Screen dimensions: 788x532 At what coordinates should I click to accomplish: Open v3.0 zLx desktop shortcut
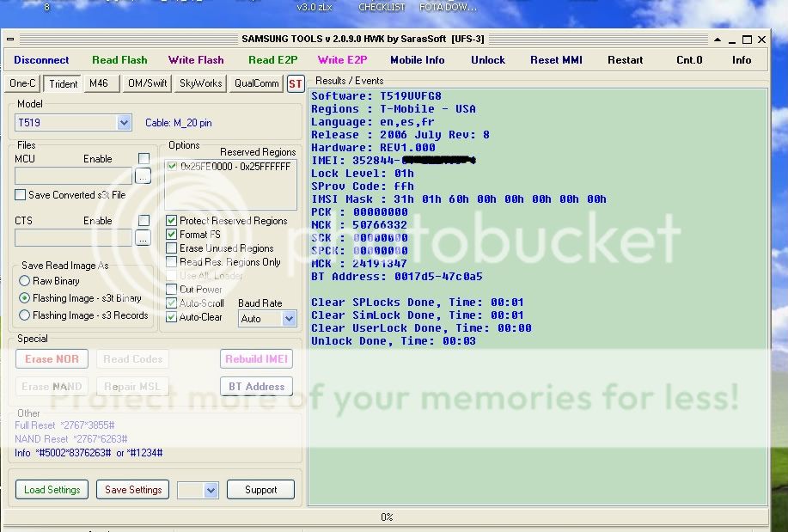tap(315, 7)
